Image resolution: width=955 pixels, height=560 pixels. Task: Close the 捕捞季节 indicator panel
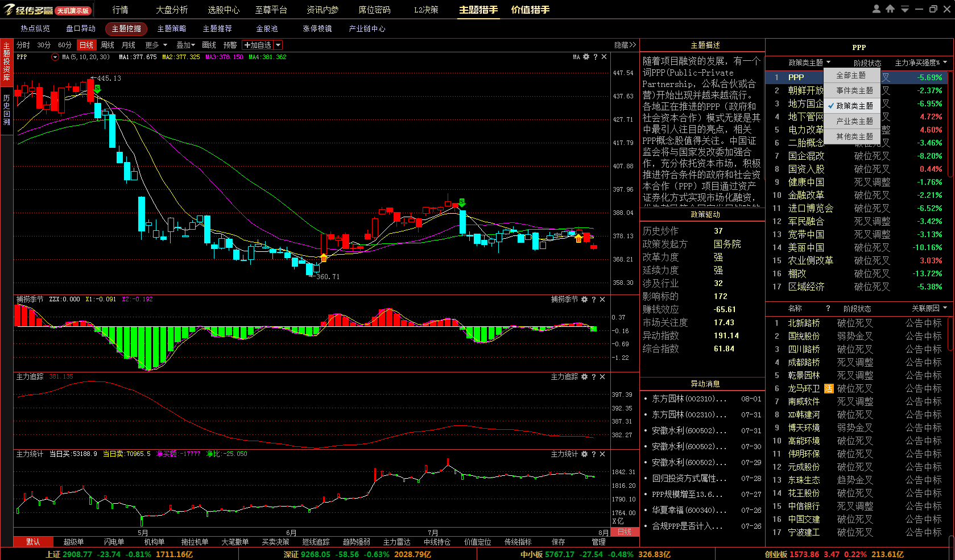tap(602, 299)
